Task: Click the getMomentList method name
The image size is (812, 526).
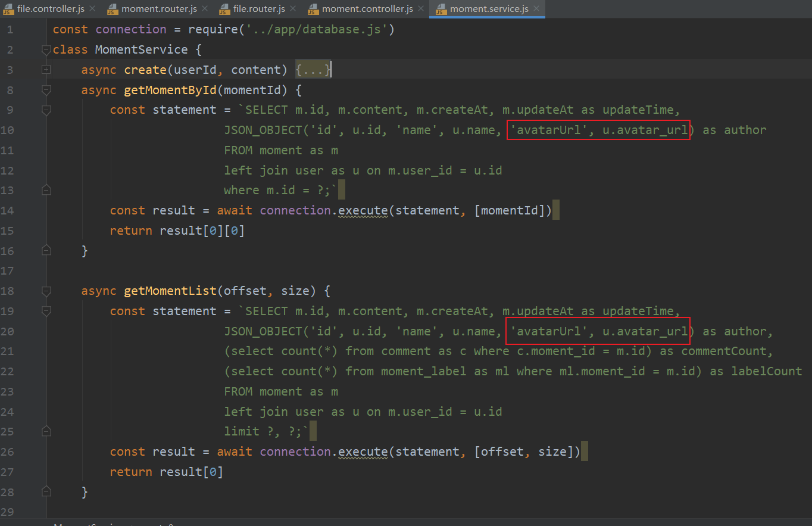Action: click(x=170, y=291)
